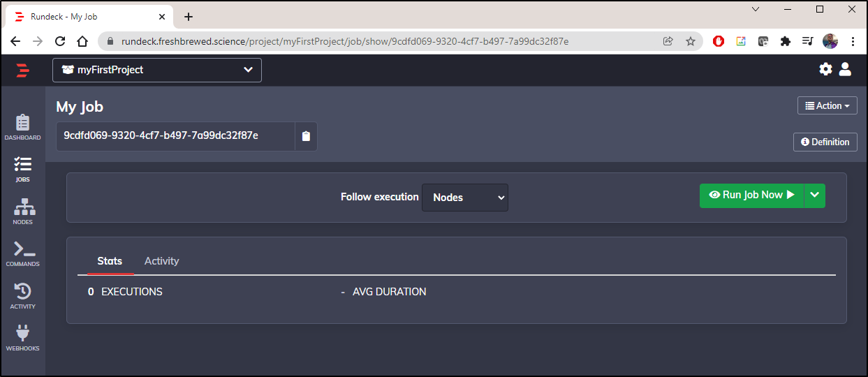Click the My Job title link
This screenshot has width=868, height=377.
(x=80, y=107)
